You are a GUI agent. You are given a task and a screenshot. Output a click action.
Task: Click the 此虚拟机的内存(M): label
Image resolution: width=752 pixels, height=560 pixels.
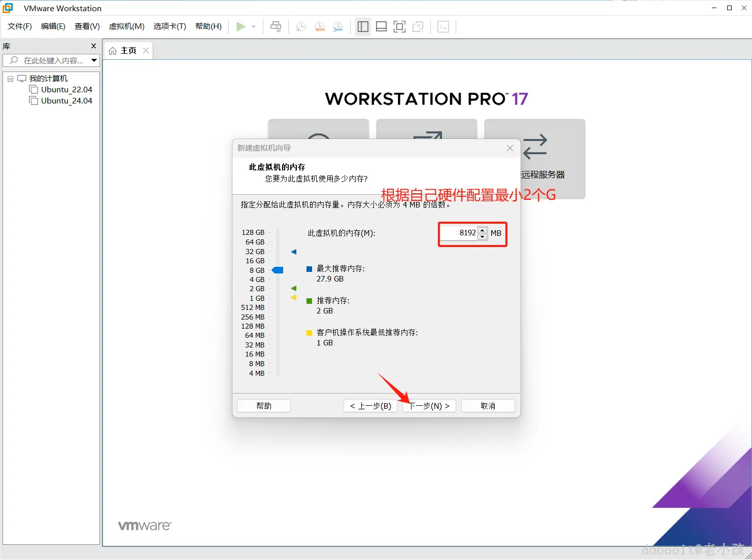[x=341, y=233]
